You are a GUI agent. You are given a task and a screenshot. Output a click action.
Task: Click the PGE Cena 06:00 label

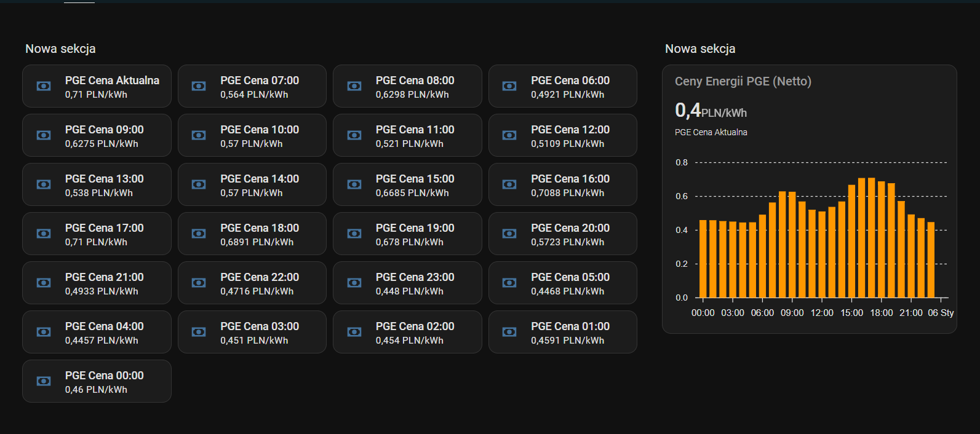point(570,81)
